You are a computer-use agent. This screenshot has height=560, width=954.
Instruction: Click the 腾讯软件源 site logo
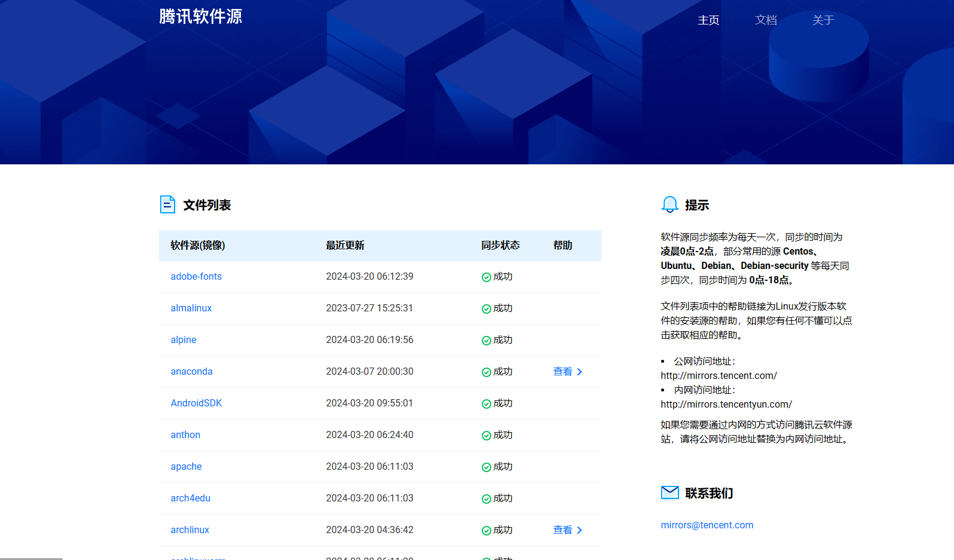[201, 16]
